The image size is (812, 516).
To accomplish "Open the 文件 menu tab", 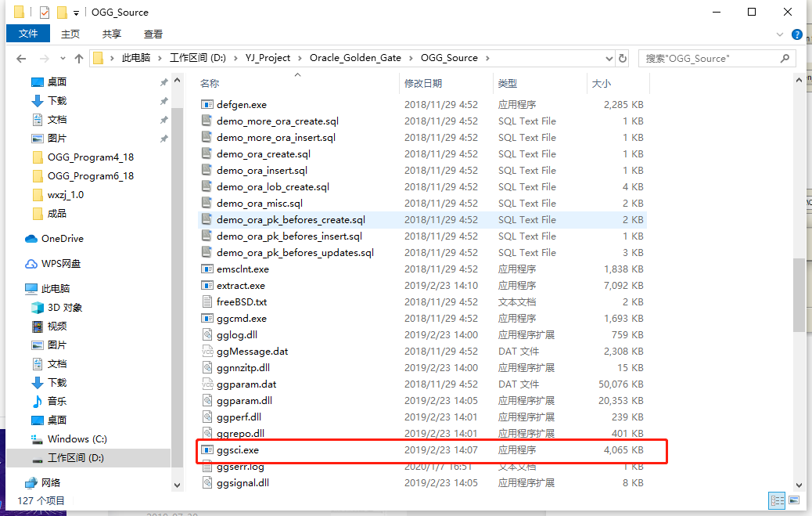I will (28, 34).
